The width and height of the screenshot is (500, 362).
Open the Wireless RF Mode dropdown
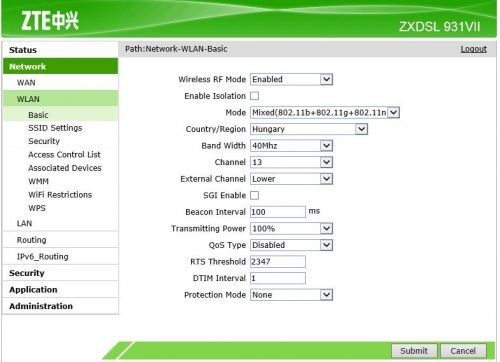(x=291, y=79)
